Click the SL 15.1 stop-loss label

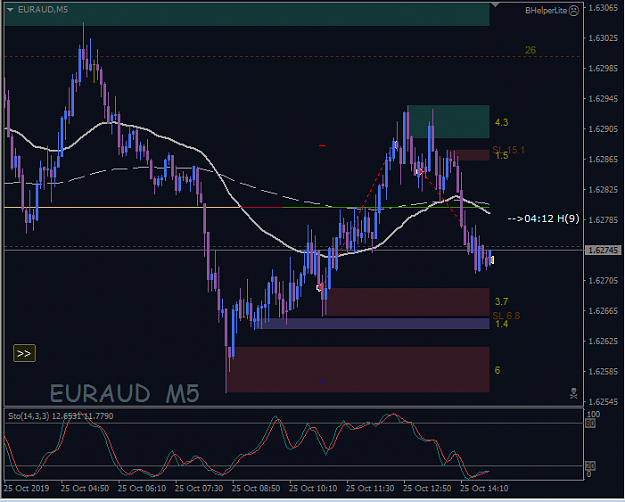pyautogui.click(x=509, y=150)
